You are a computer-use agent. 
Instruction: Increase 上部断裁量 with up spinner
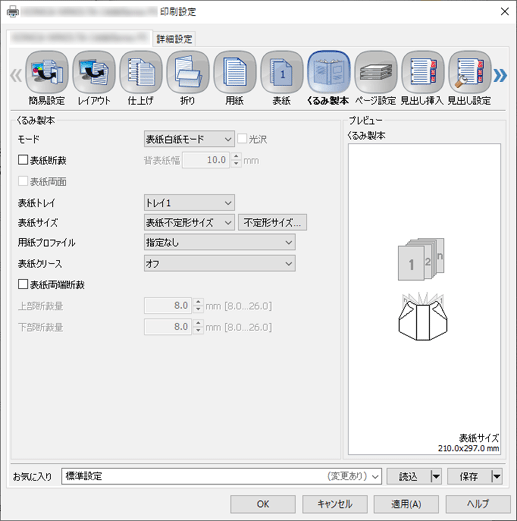coord(198,302)
